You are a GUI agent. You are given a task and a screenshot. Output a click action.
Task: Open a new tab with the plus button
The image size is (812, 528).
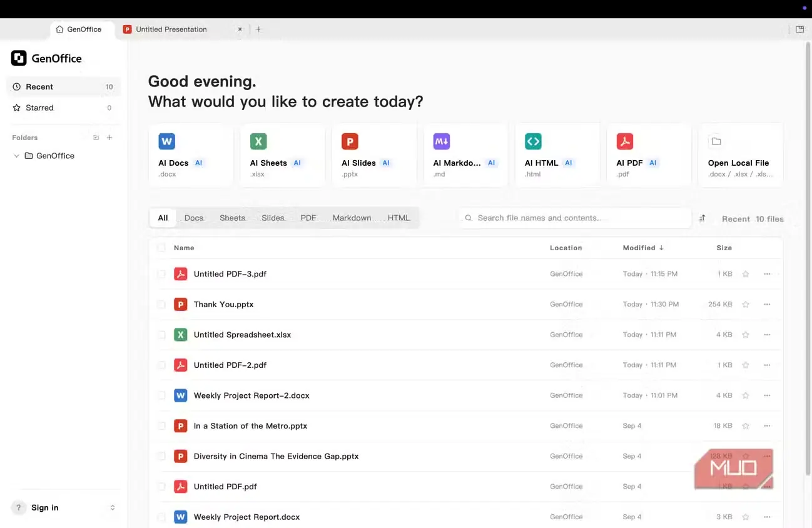point(258,29)
